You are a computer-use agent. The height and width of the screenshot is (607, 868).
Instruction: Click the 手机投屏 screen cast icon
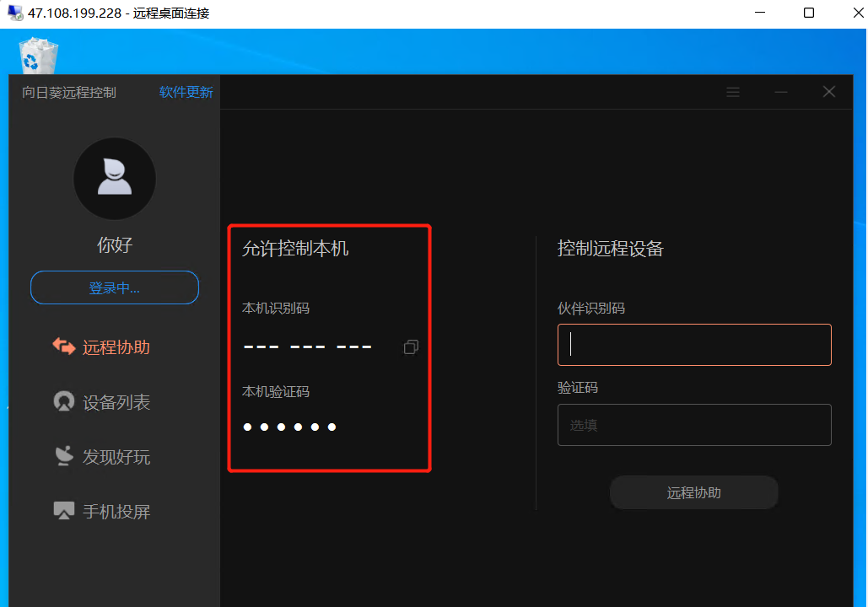pyautogui.click(x=63, y=510)
